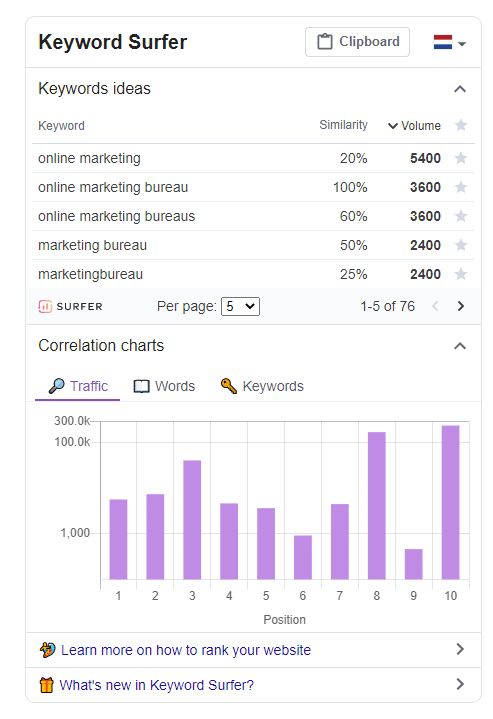The height and width of the screenshot is (719, 493).
Task: Click the chevron beside What's new link
Action: pyautogui.click(x=460, y=684)
